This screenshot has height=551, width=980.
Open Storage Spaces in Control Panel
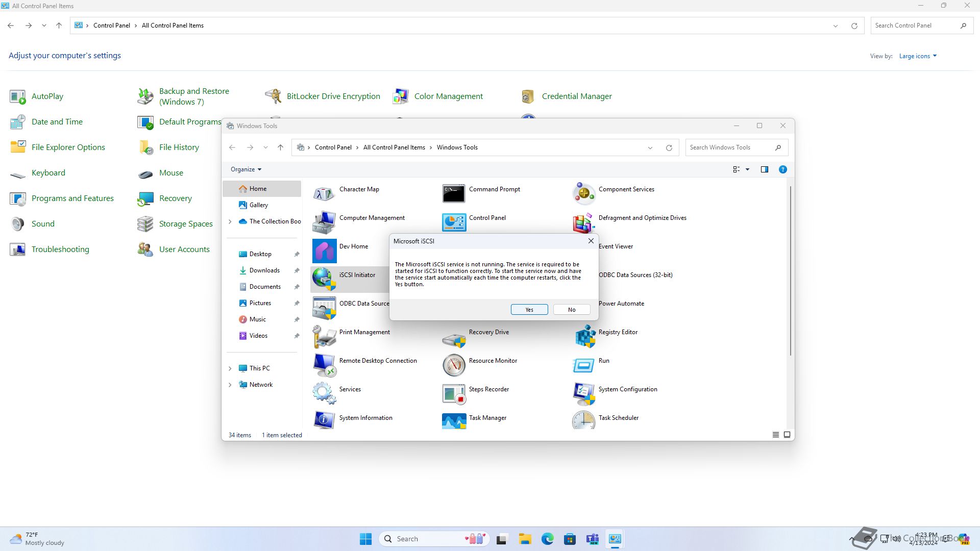[x=186, y=223]
